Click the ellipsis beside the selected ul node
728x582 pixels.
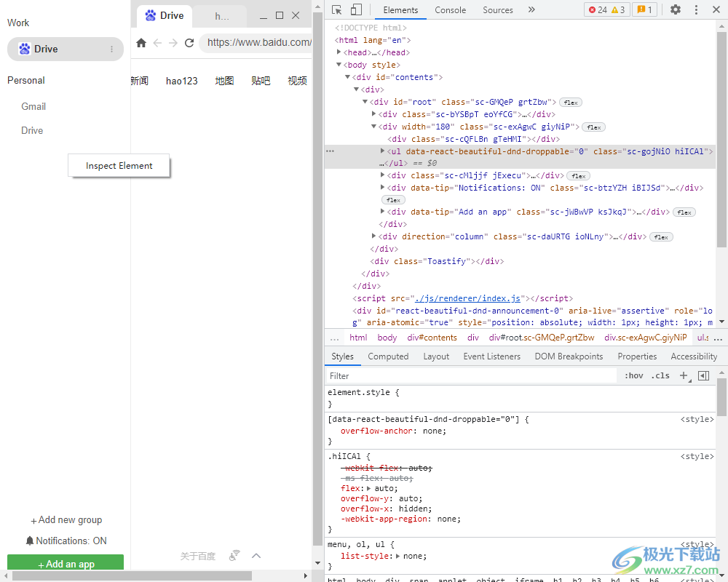point(330,151)
